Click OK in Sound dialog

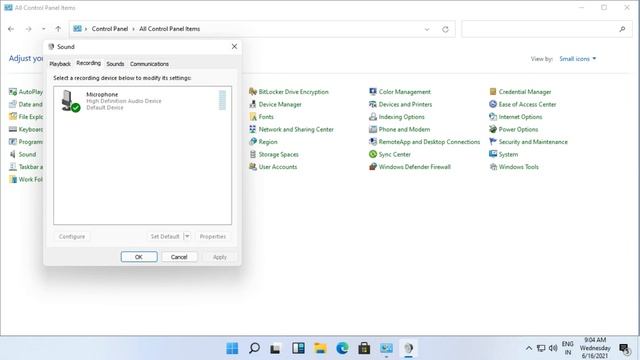pyautogui.click(x=139, y=257)
